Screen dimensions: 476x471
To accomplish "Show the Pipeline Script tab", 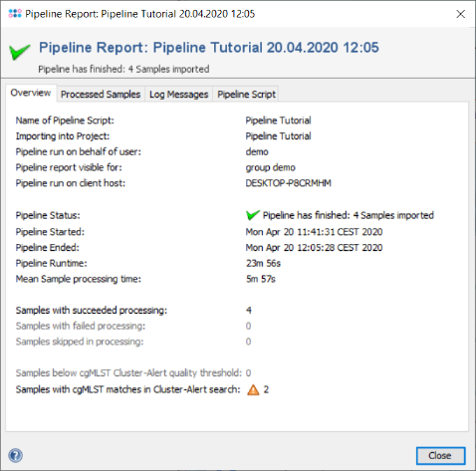I will click(x=246, y=95).
